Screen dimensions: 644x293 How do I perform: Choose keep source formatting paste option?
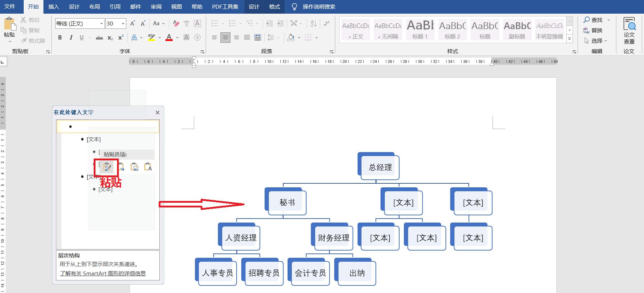tap(107, 167)
